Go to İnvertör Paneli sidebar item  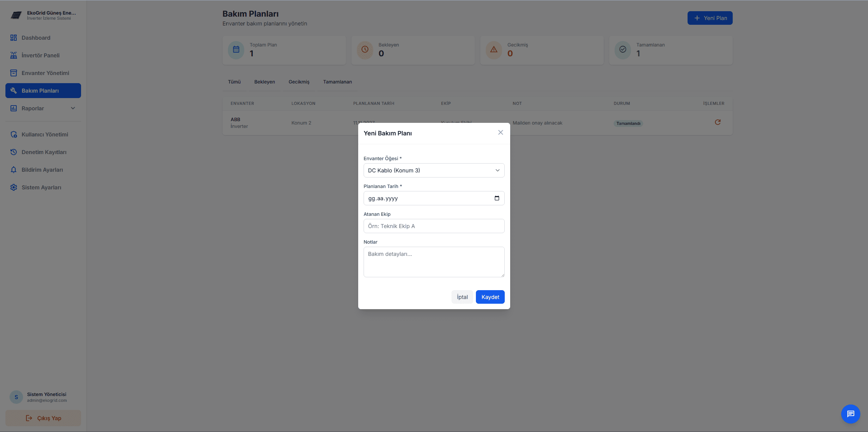click(x=40, y=55)
